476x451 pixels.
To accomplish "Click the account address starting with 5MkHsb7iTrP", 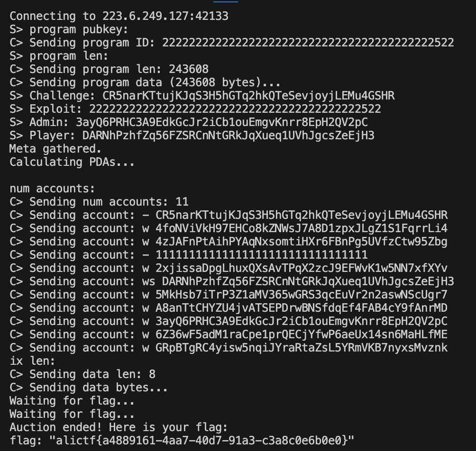I will tap(301, 295).
